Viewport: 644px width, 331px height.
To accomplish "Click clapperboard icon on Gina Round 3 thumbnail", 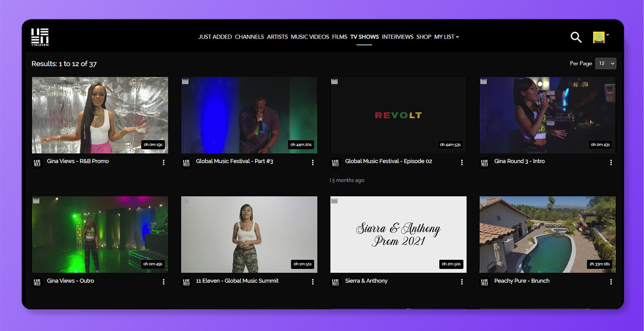I will [x=484, y=81].
